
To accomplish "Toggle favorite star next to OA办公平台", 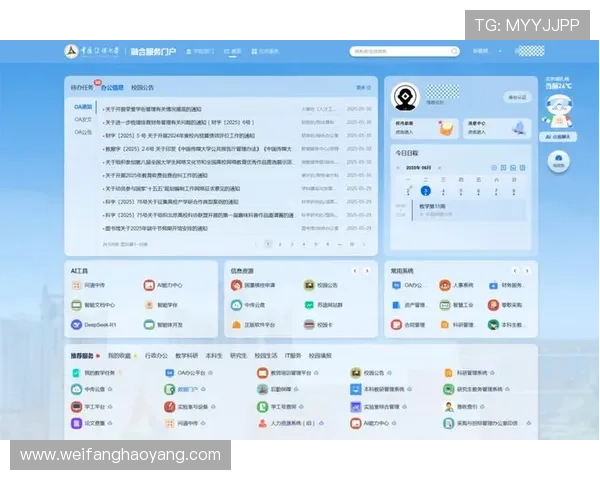I will click(x=210, y=372).
